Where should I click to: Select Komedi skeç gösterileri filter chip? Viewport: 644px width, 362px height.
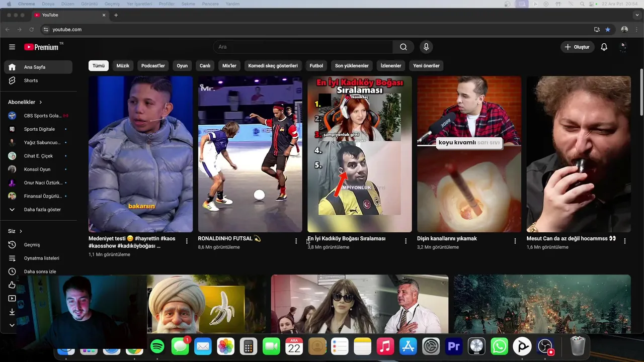(273, 66)
